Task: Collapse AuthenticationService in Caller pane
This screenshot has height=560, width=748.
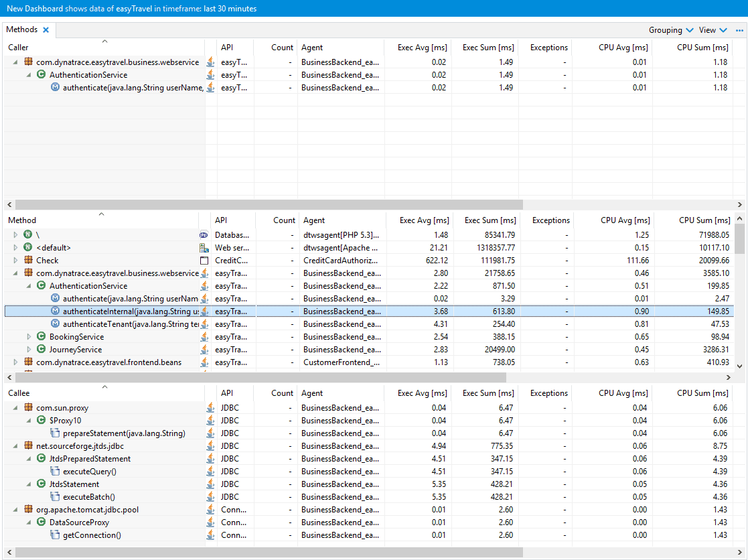Action: pos(29,75)
